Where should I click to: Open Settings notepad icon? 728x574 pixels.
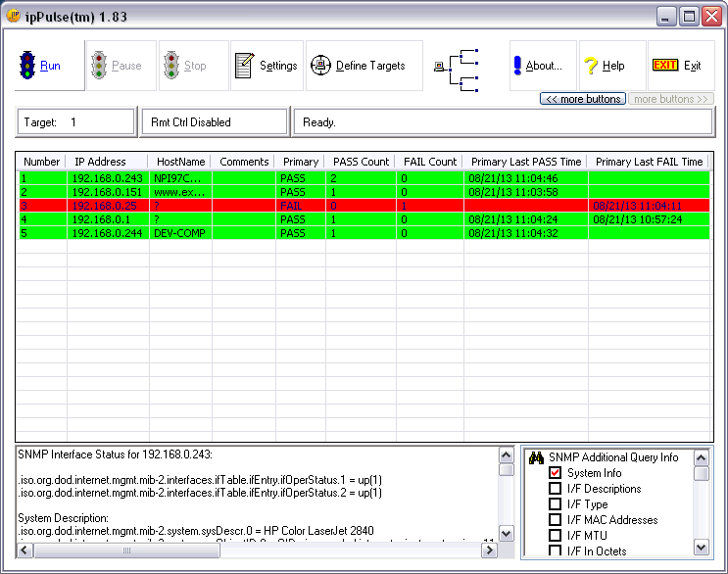coord(245,66)
